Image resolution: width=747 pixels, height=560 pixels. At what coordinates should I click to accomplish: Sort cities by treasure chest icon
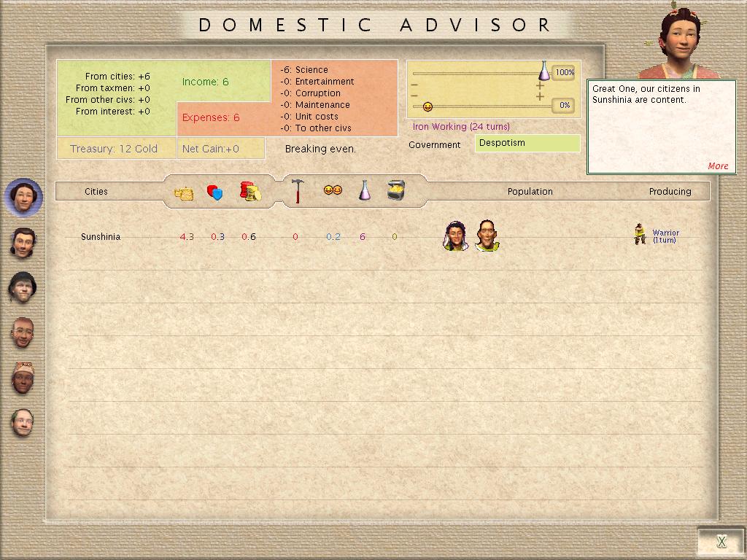[x=396, y=190]
